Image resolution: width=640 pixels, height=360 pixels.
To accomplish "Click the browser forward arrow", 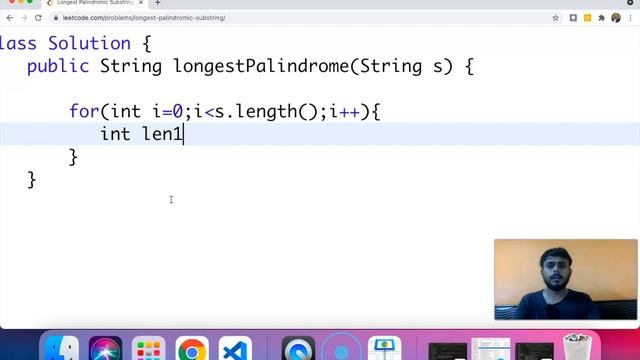I will coord(24,18).
